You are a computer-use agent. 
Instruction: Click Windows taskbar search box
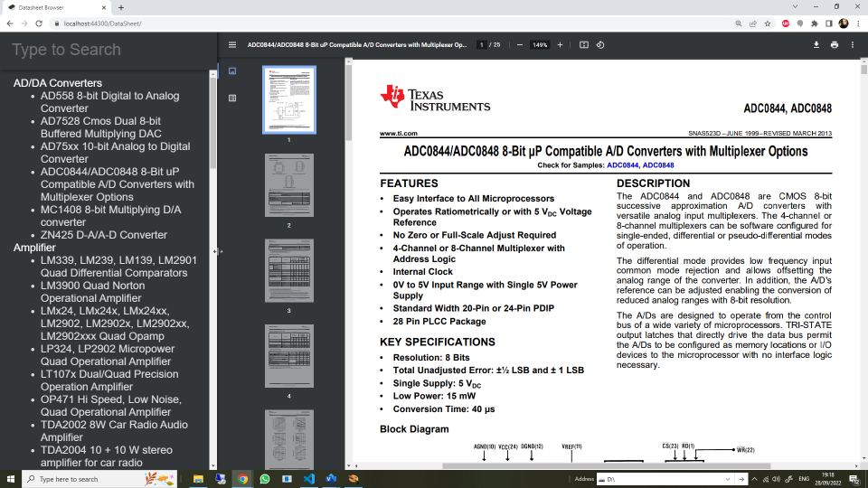pyautogui.click(x=99, y=479)
